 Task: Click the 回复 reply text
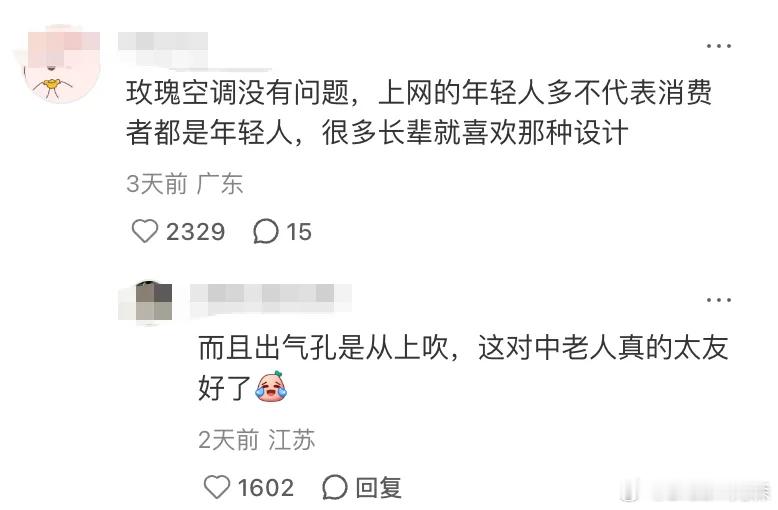point(378,487)
